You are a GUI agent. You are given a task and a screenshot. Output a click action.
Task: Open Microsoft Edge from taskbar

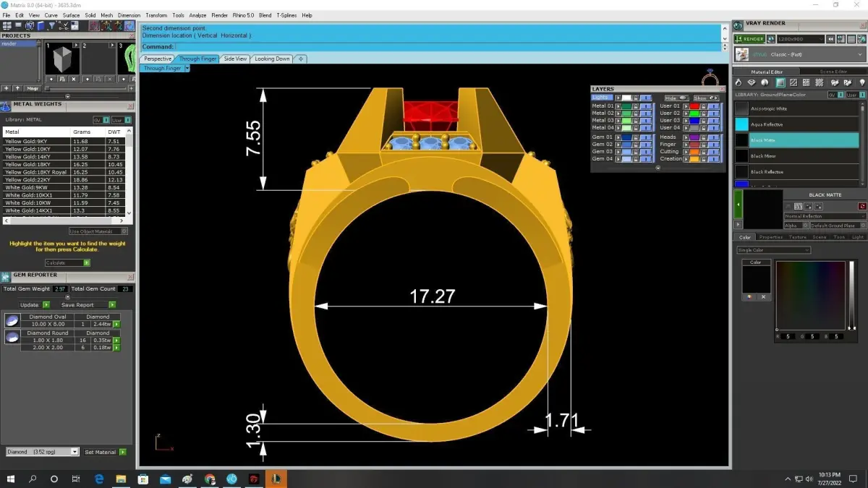point(99,479)
